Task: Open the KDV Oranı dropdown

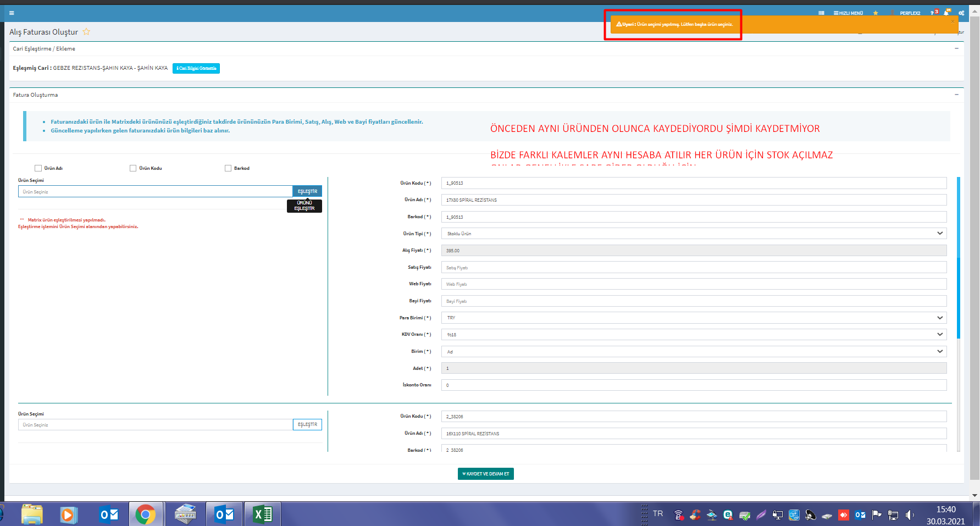Action: 694,335
